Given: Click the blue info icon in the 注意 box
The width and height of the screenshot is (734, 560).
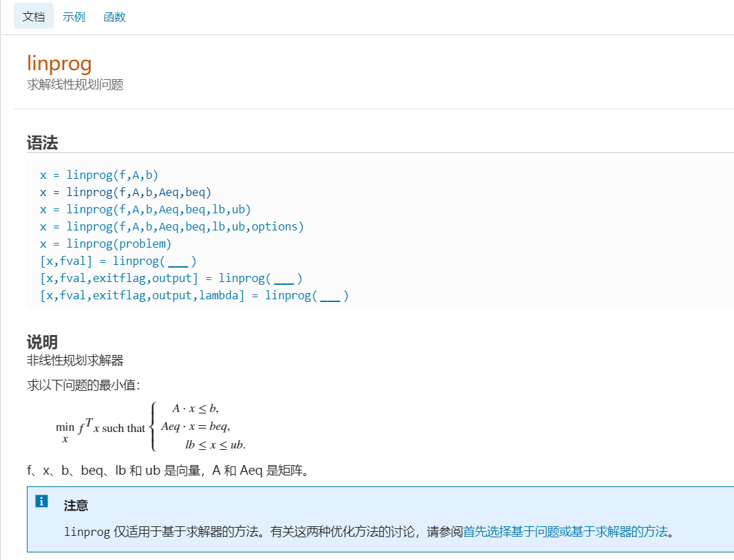Looking at the screenshot, I should point(40,501).
